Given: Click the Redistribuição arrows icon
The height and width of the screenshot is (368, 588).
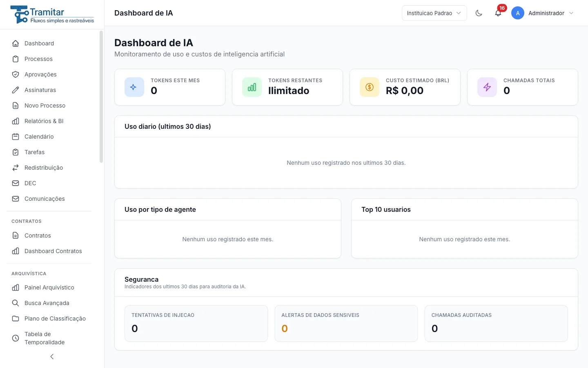Looking at the screenshot, I should pos(16,168).
